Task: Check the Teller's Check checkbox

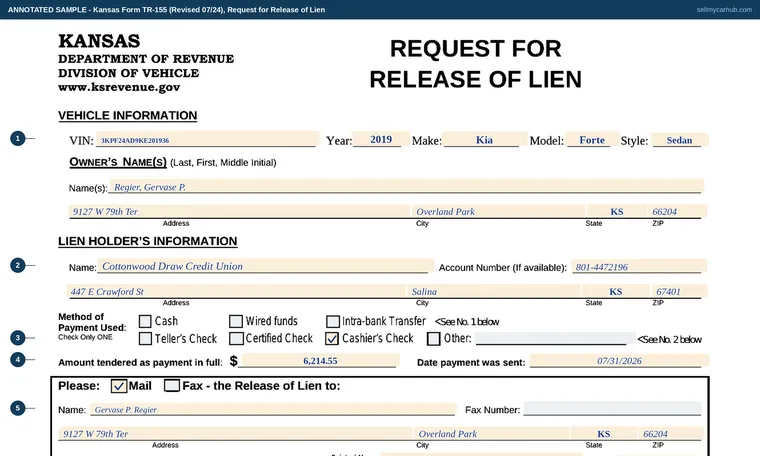Action: coord(145,338)
